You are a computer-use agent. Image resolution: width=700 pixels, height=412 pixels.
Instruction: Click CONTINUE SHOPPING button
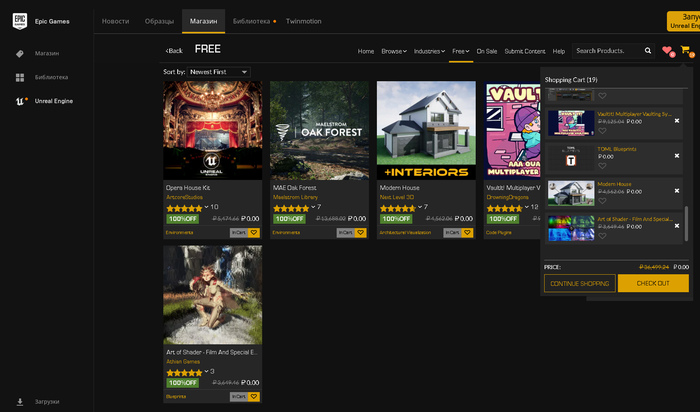(x=579, y=283)
